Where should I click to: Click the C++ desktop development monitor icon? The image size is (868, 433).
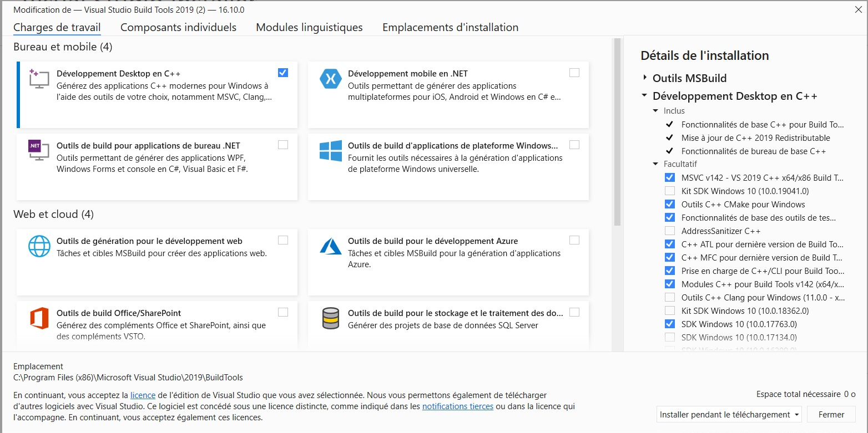[x=39, y=79]
